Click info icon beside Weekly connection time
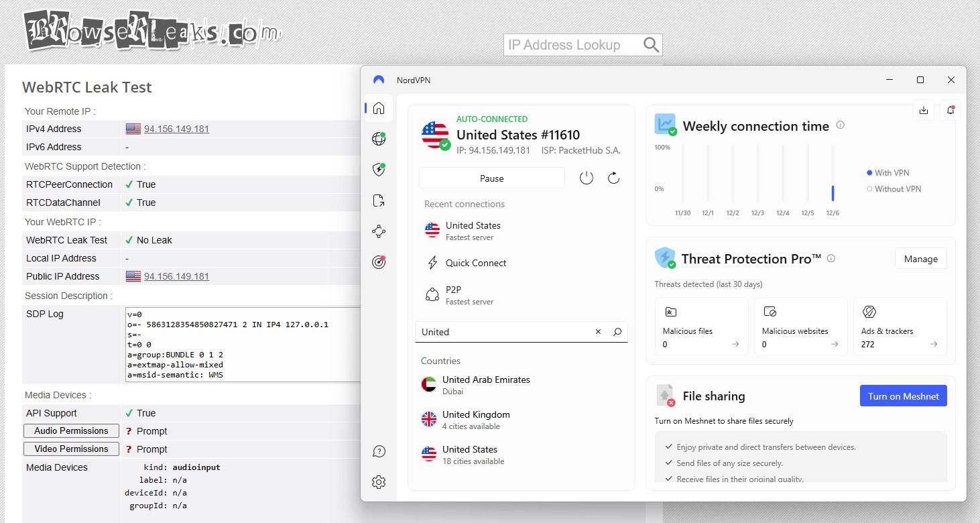This screenshot has width=980, height=523. pos(841,125)
